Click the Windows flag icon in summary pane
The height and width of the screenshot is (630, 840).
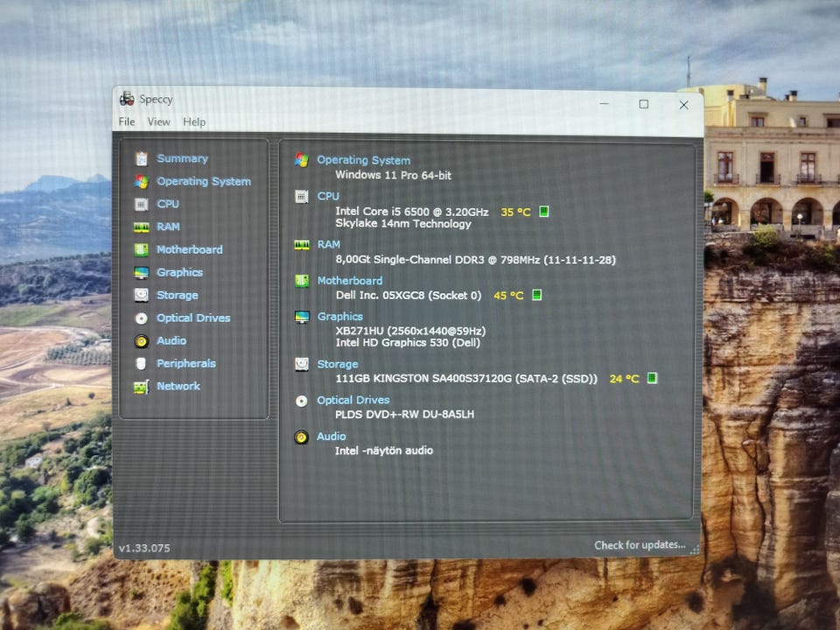pos(302,160)
